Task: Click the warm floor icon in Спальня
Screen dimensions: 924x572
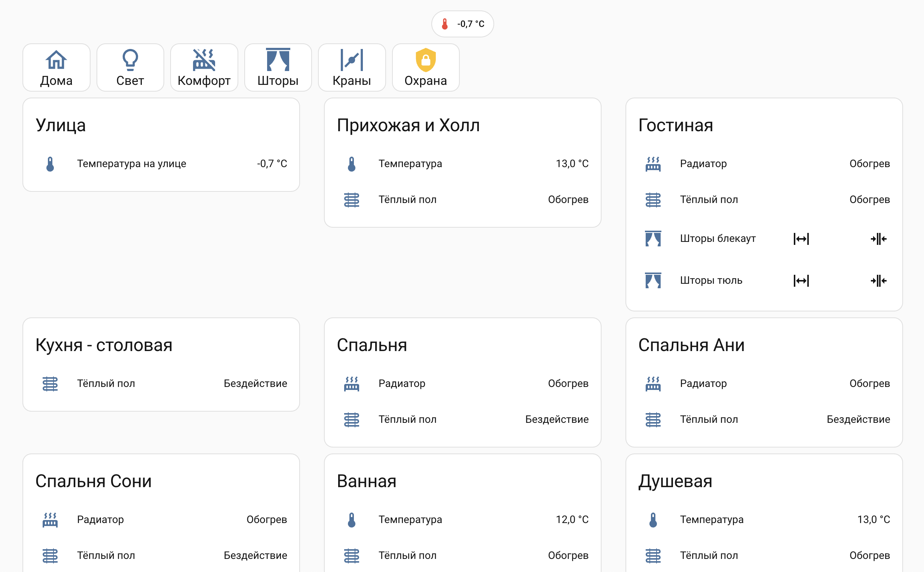Action: tap(351, 419)
